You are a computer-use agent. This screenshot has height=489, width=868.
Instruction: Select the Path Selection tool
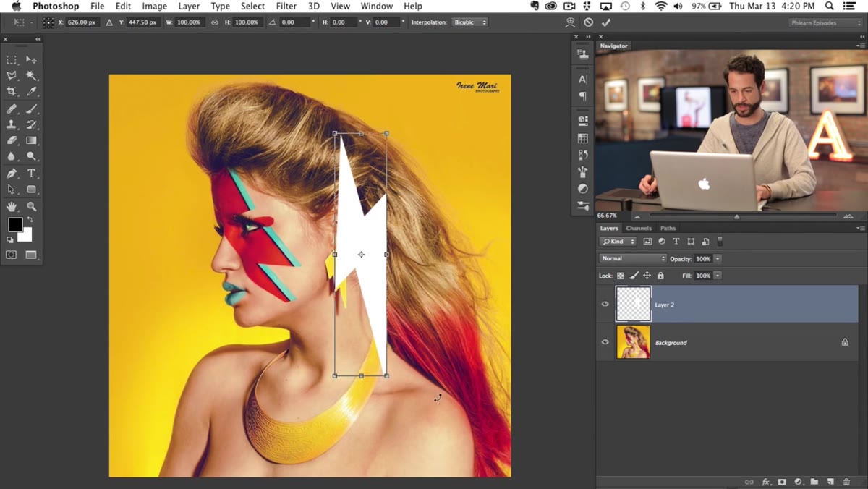[12, 190]
